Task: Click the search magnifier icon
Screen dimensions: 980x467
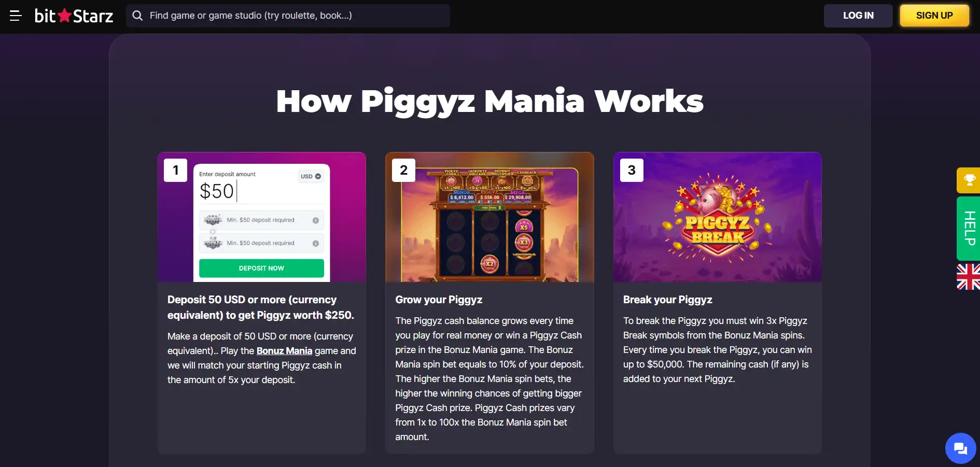Action: pos(137,16)
